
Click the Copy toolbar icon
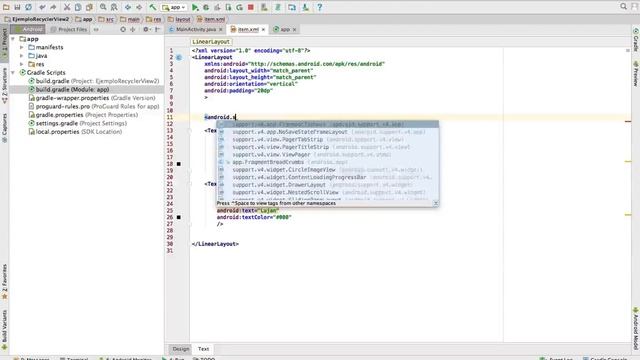point(78,7)
